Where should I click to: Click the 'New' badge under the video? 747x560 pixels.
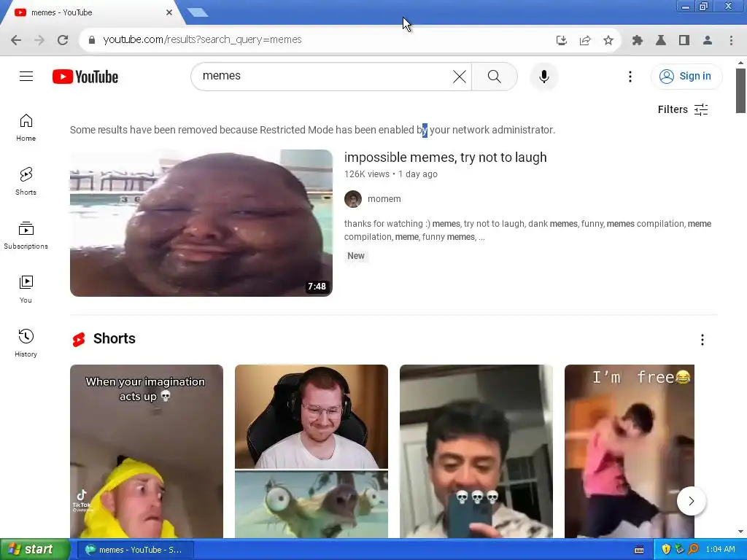click(x=356, y=256)
